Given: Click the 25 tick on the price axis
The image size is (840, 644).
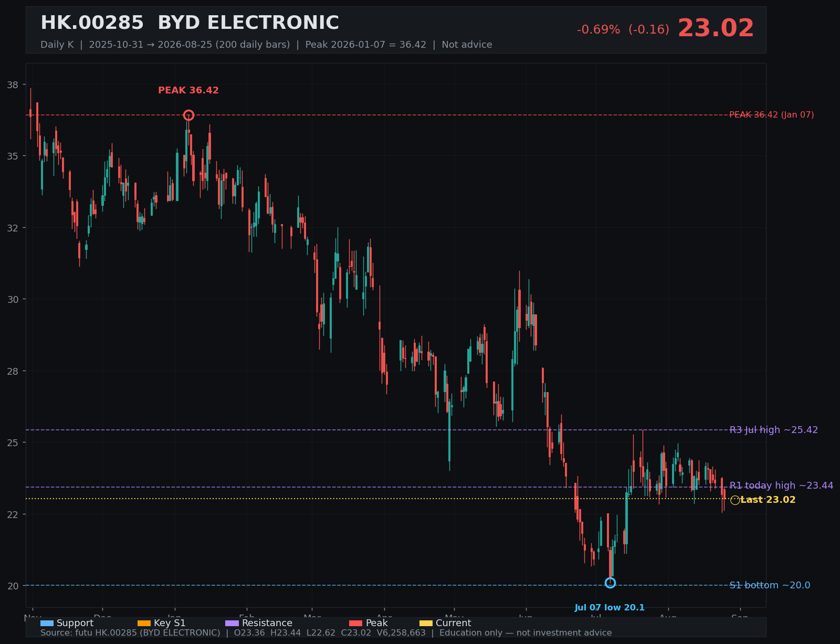Looking at the screenshot, I should coord(14,442).
